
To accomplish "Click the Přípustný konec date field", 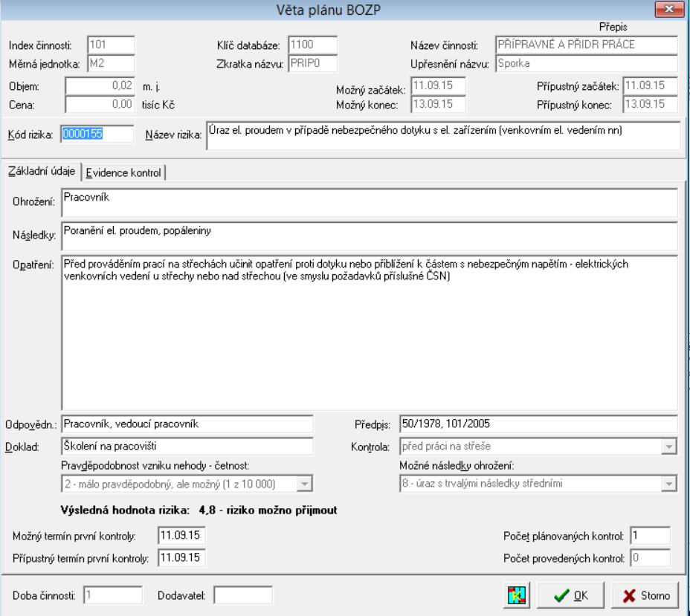I will coord(650,104).
